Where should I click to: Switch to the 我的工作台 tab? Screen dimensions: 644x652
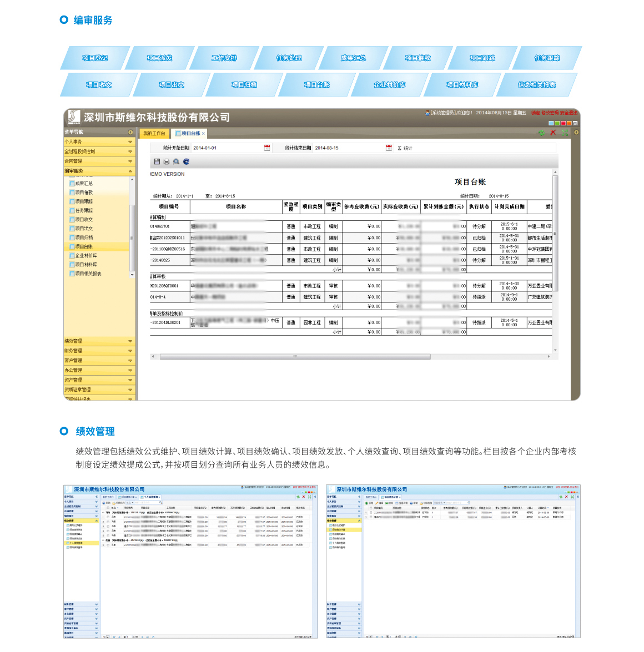click(x=154, y=134)
